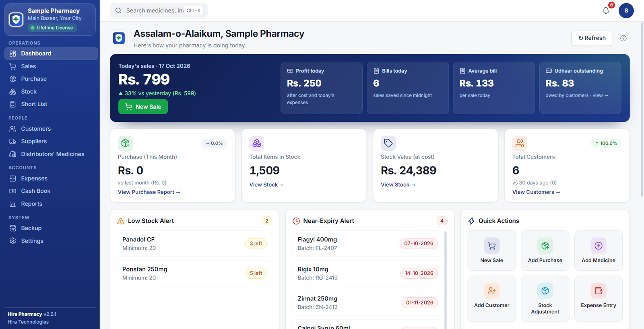Open Purchase in the sidebar

click(51, 79)
